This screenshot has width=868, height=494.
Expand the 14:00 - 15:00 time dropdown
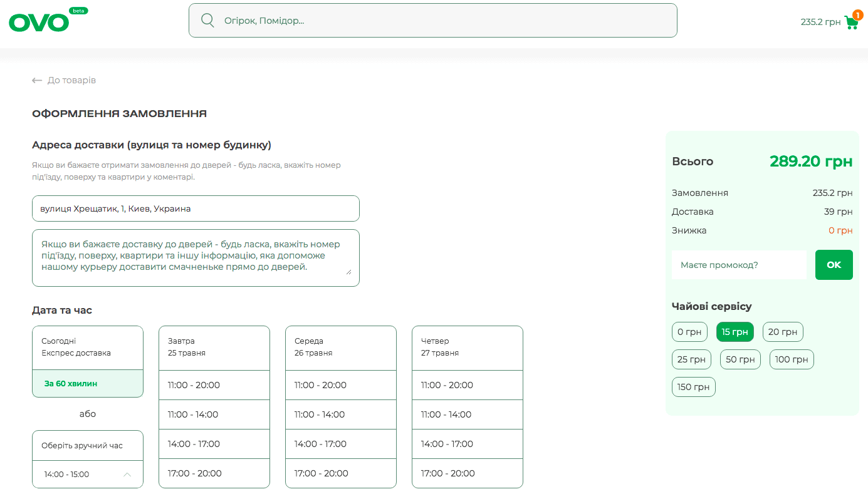tap(88, 475)
